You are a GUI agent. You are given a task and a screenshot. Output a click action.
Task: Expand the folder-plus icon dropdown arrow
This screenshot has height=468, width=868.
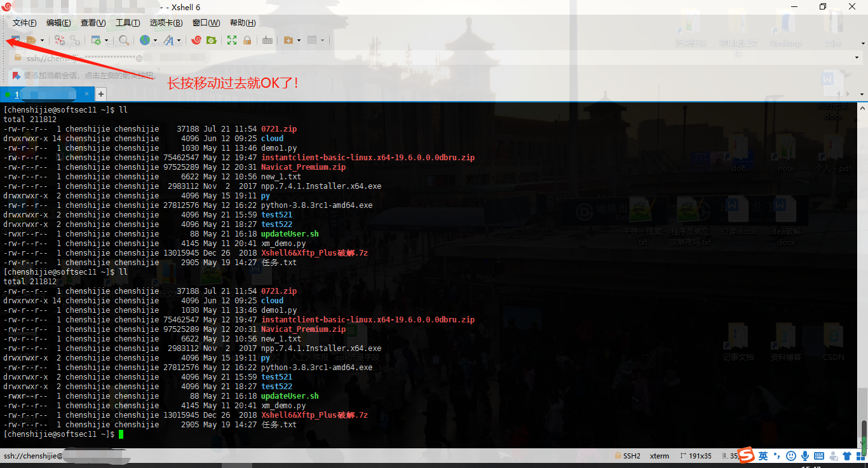point(299,40)
